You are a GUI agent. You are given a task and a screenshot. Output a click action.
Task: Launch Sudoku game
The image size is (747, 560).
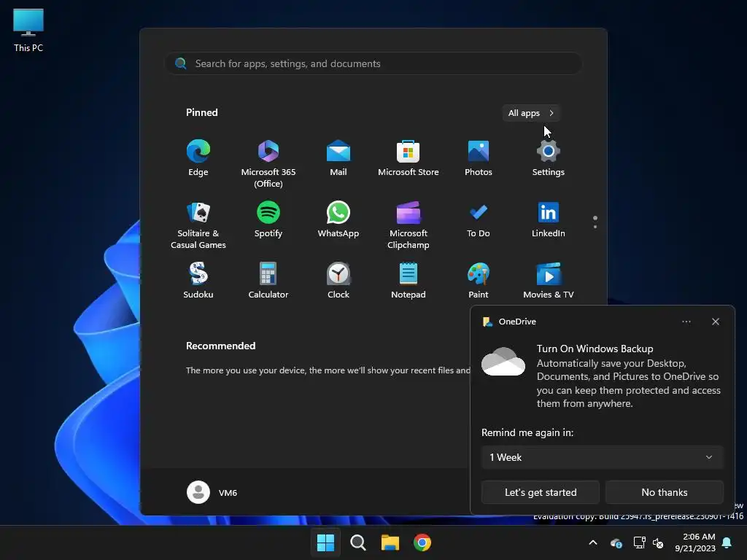198,281
